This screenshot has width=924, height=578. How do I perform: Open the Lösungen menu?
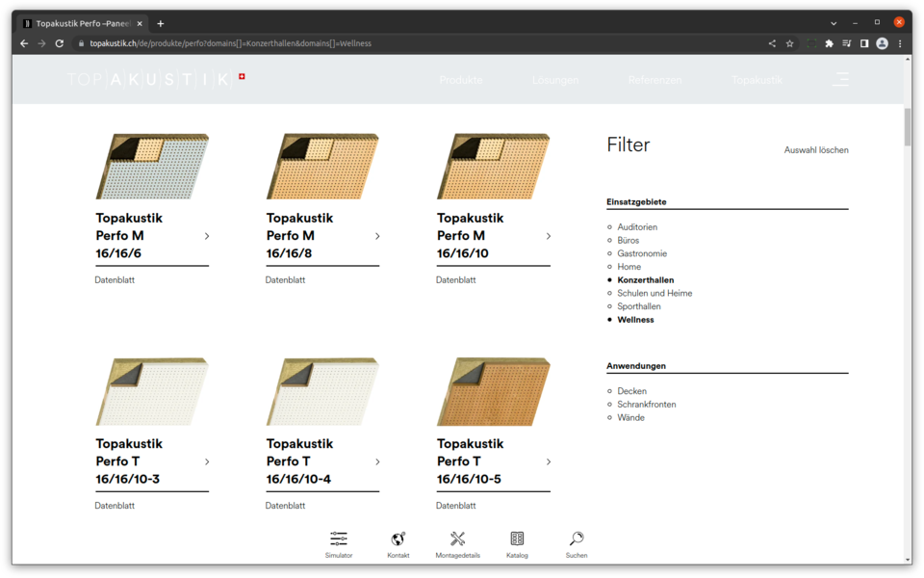555,80
